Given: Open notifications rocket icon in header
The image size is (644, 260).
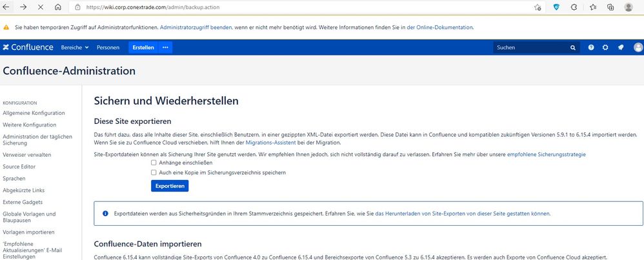Looking at the screenshot, I should pos(621,47).
